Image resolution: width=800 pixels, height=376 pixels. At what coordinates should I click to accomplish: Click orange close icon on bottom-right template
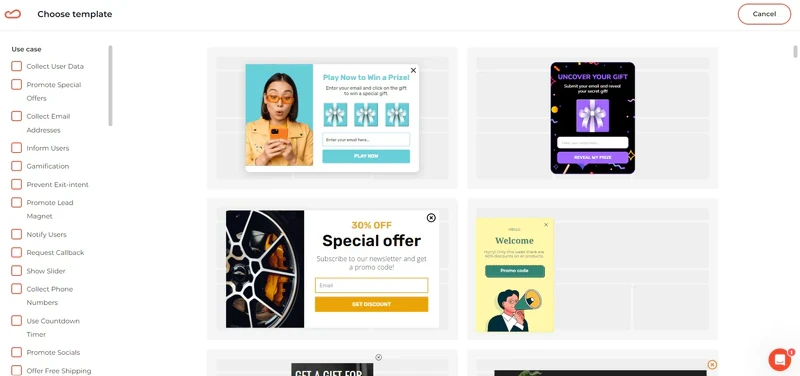712,364
